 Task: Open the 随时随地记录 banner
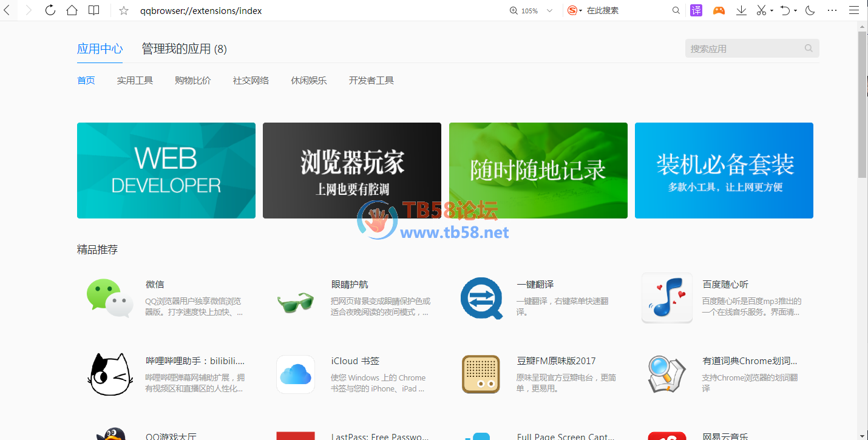538,171
